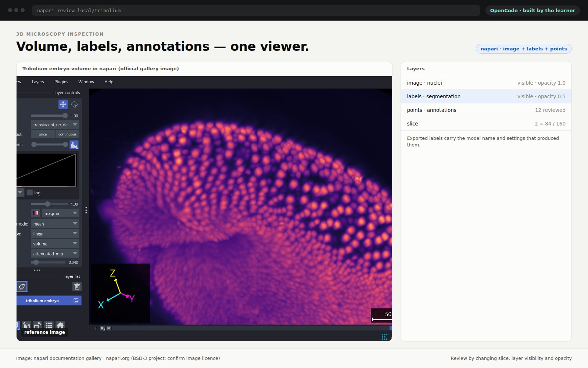Image resolution: width=588 pixels, height=368 pixels.
Task: Select the 'once' auto-contrast option
Action: 43,134
